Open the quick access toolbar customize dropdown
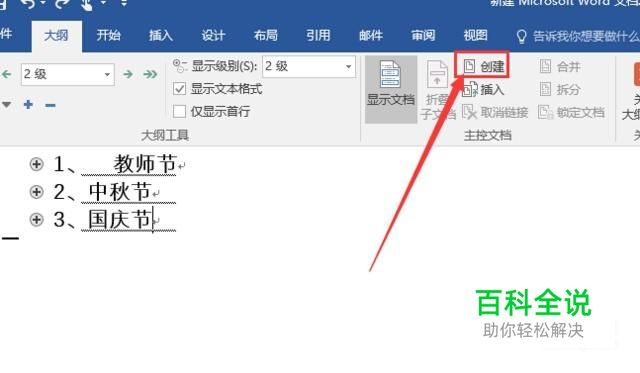Viewport: 640px width, 373px height. [124, 3]
